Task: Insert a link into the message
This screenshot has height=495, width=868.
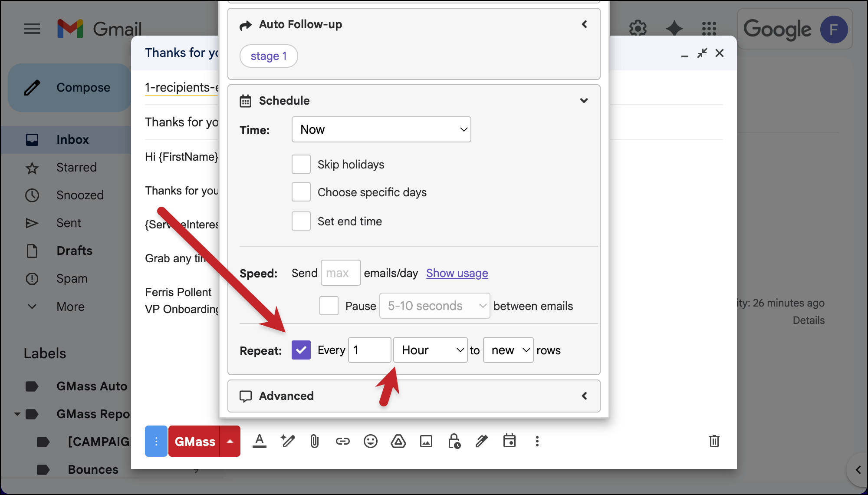Action: click(343, 441)
